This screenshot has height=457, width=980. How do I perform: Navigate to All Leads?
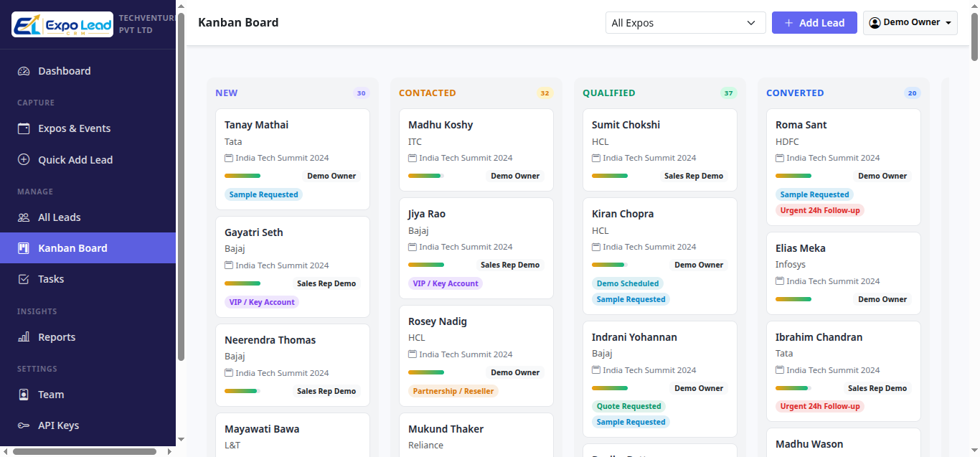click(x=88, y=217)
